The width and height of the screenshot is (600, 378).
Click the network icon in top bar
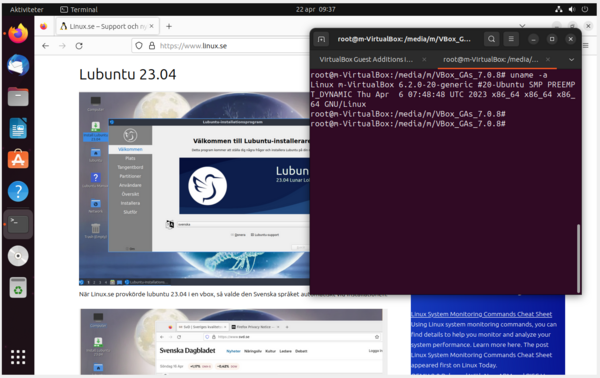pos(559,9)
